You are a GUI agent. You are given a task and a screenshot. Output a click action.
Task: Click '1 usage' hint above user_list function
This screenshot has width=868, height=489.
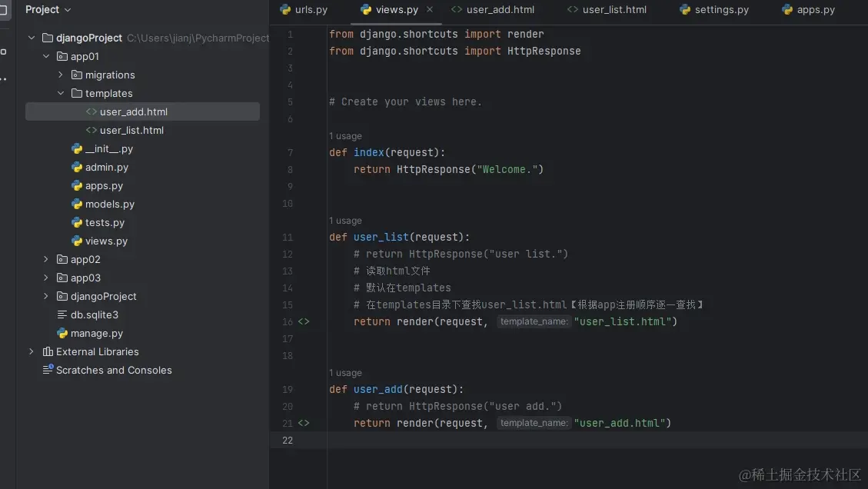345,221
